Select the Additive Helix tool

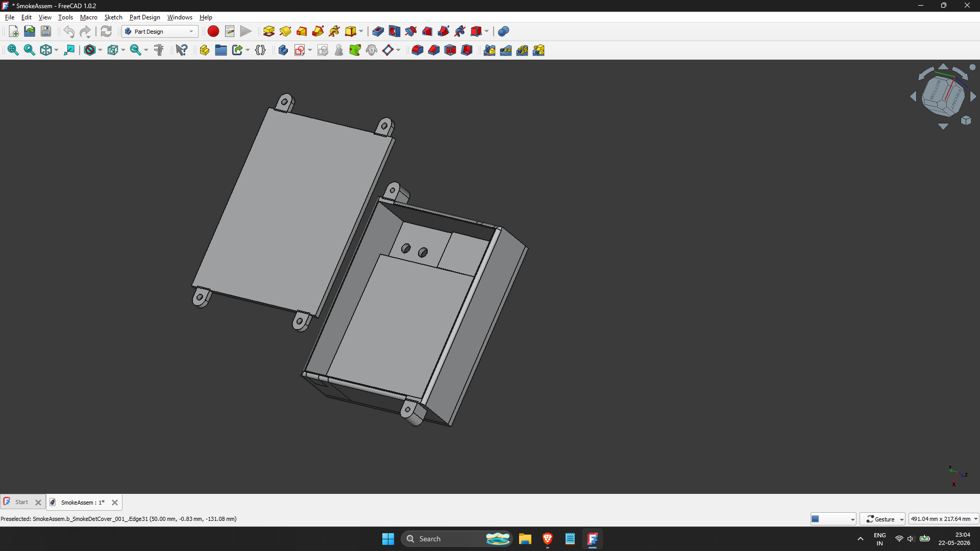334,32
